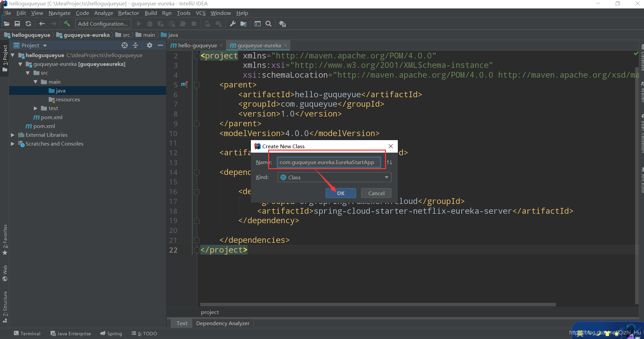This screenshot has width=644, height=339.
Task: Navigate back with the left arrow icon
Action: coord(42,24)
